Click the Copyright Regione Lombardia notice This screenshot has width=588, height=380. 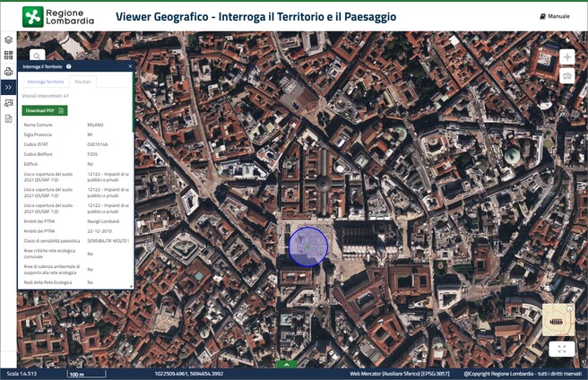[x=523, y=374]
